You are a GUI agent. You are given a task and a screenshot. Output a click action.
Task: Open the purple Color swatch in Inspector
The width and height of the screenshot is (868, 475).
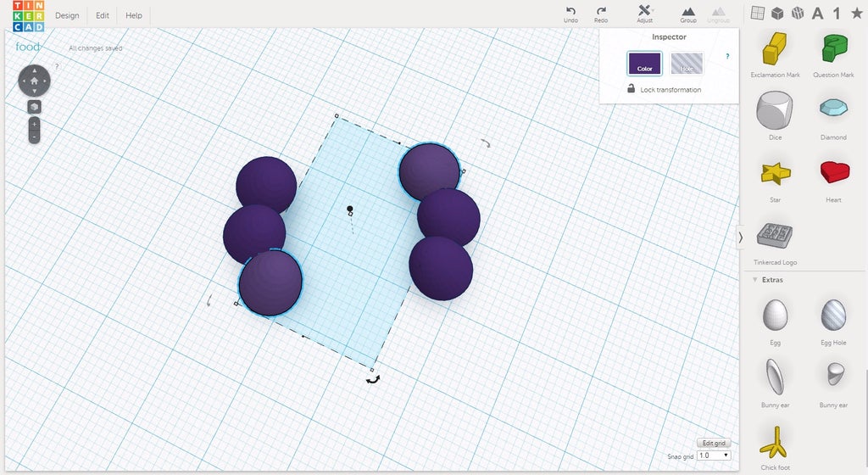point(644,63)
